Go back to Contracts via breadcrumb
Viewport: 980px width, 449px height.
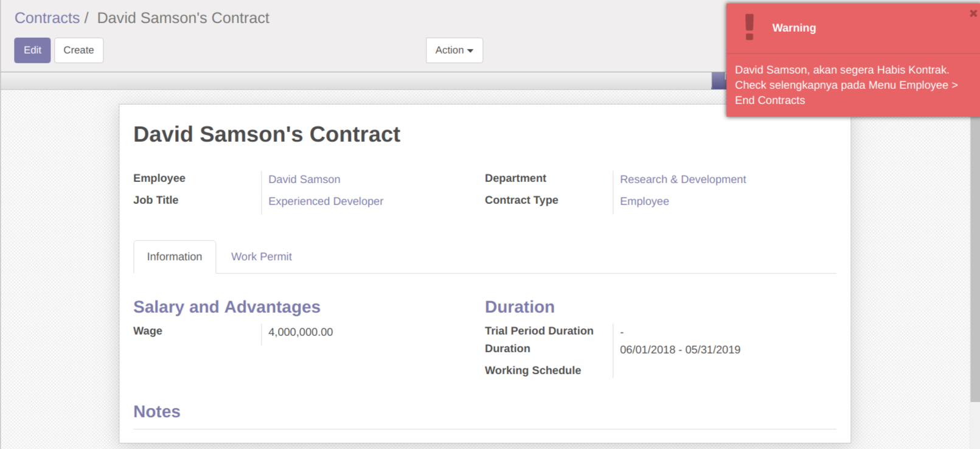(47, 18)
